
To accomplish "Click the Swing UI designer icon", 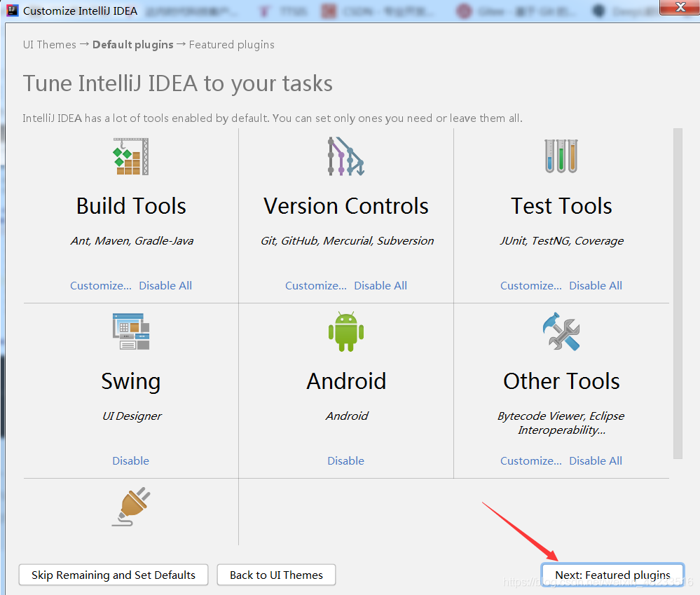I will 131,331.
